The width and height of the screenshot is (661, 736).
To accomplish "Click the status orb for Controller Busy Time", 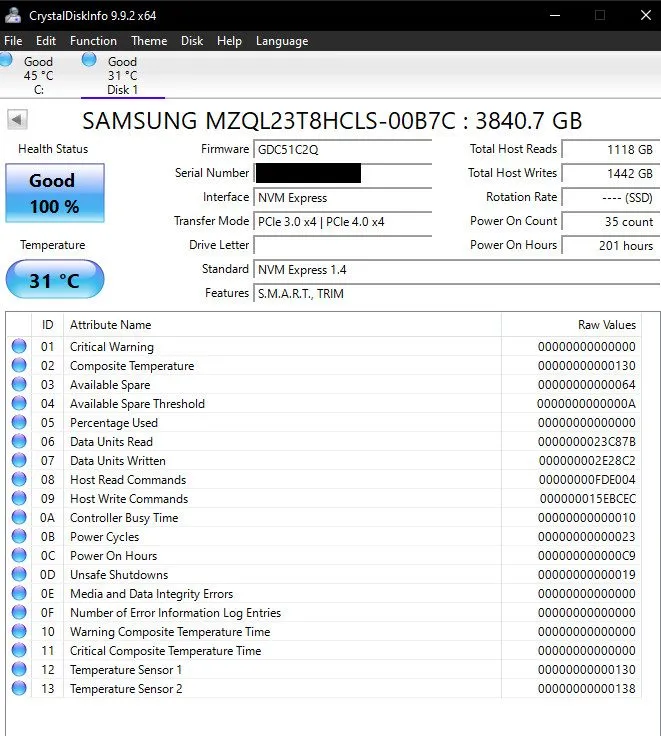I will (19, 517).
